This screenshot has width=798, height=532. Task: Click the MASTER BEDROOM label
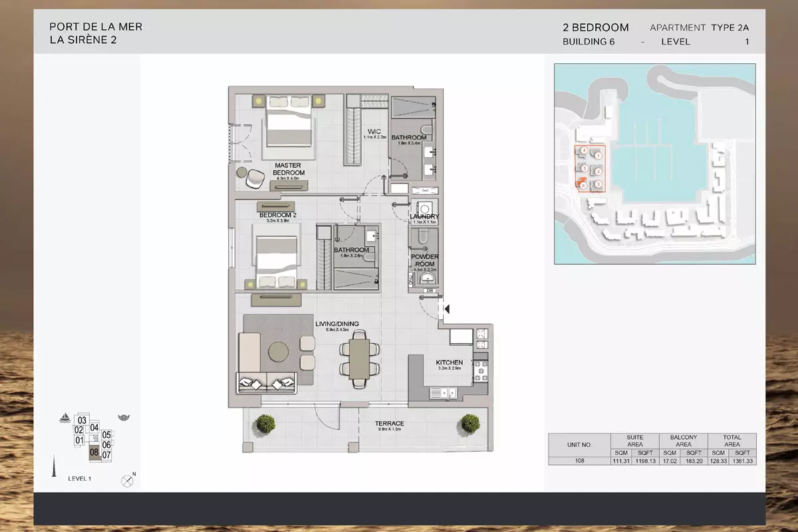288,169
